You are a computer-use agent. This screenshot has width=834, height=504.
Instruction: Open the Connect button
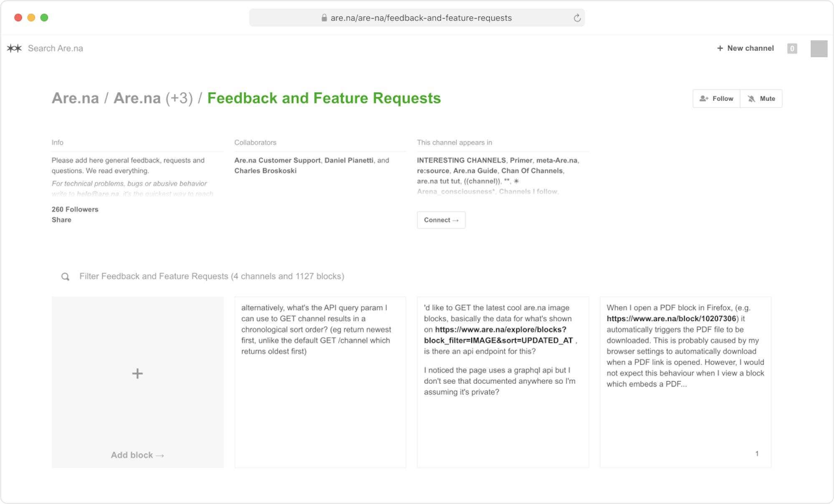tap(441, 220)
